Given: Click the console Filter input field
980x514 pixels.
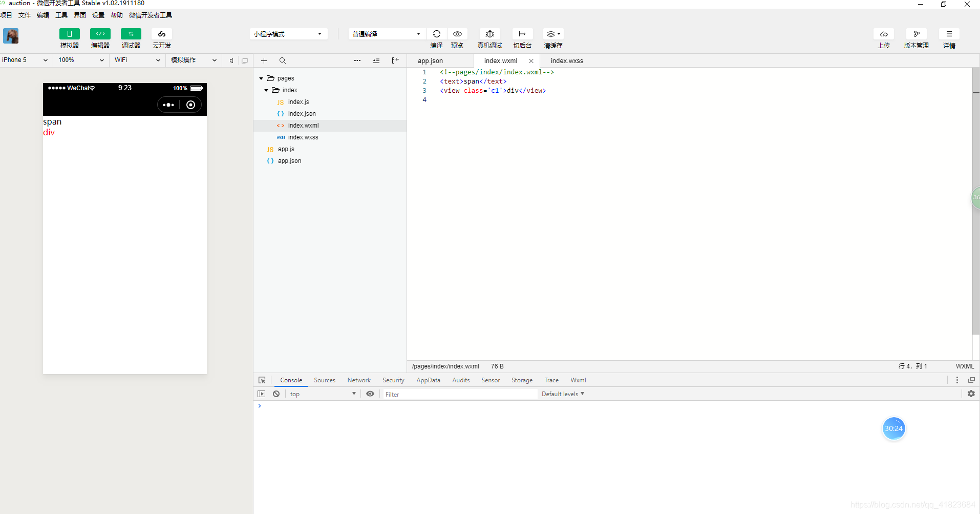Looking at the screenshot, I should (456, 394).
